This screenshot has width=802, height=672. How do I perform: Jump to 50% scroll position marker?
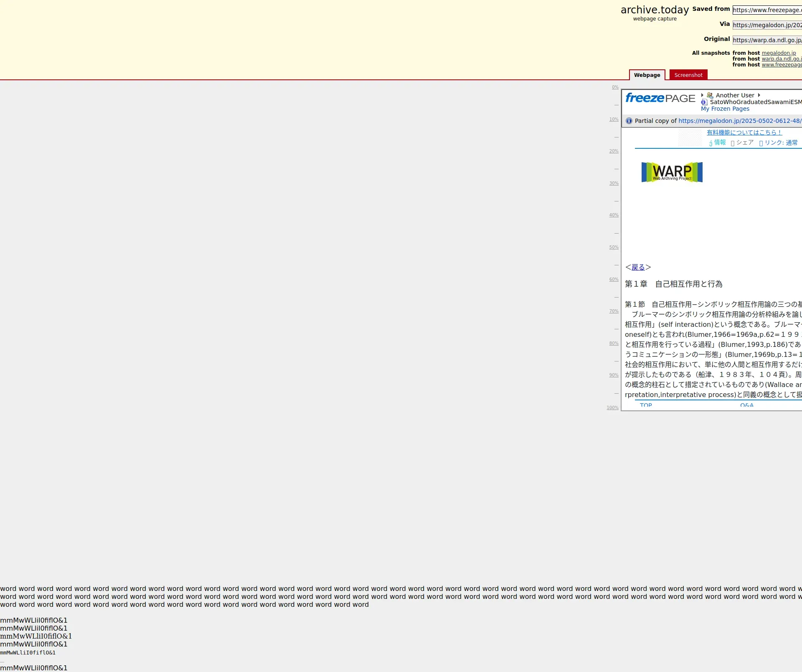pos(614,247)
